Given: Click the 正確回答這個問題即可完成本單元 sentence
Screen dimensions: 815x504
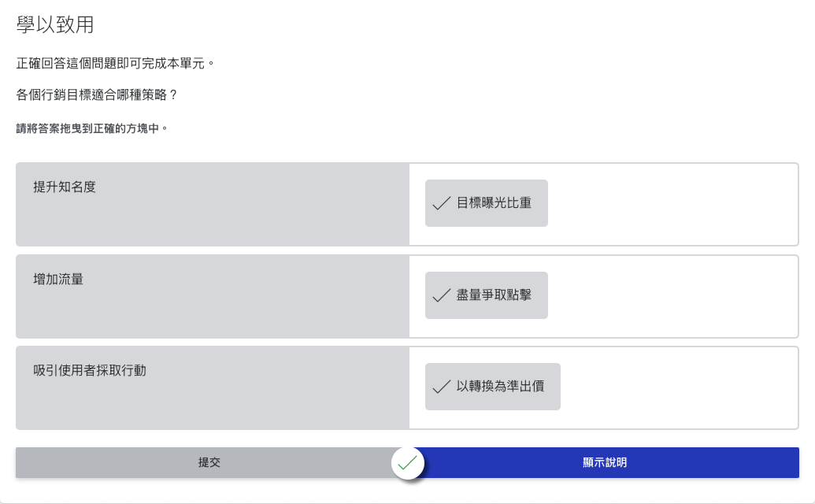Looking at the screenshot, I should tap(115, 63).
